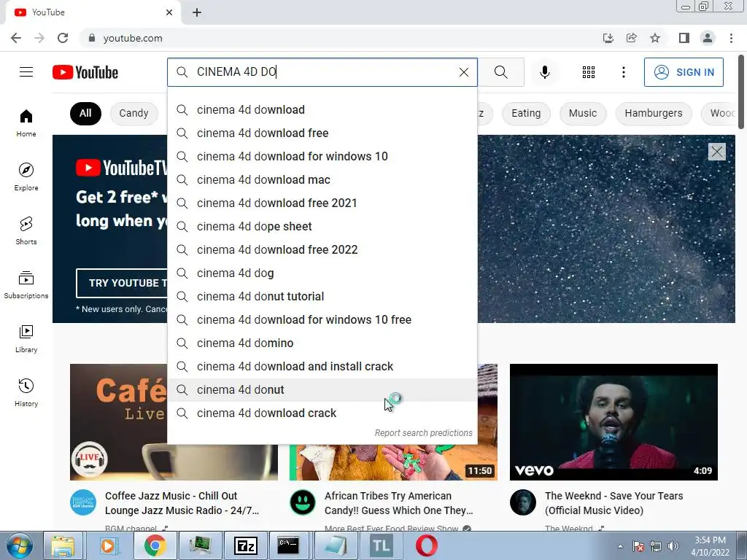Open The Weeknd Save Your Tears thumbnail
This screenshot has width=747, height=560.
(x=614, y=422)
